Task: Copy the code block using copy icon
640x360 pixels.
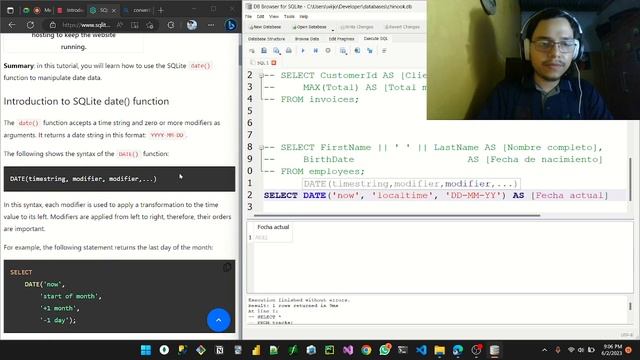Action: click(x=227, y=267)
